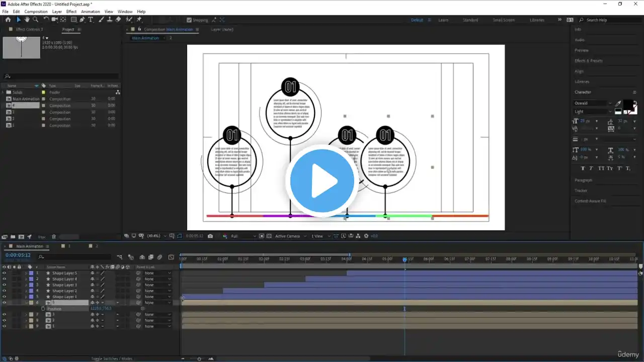Screen dimensions: 644x362
Task: Click Shape Layer 5 purple label color
Action: pos(31,273)
